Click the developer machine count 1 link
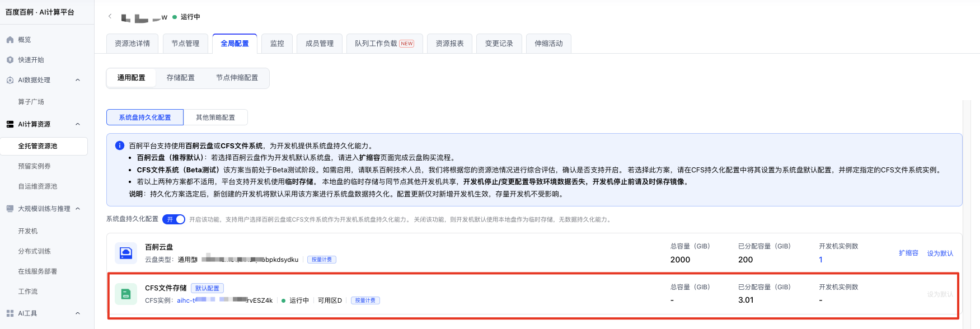 821,260
